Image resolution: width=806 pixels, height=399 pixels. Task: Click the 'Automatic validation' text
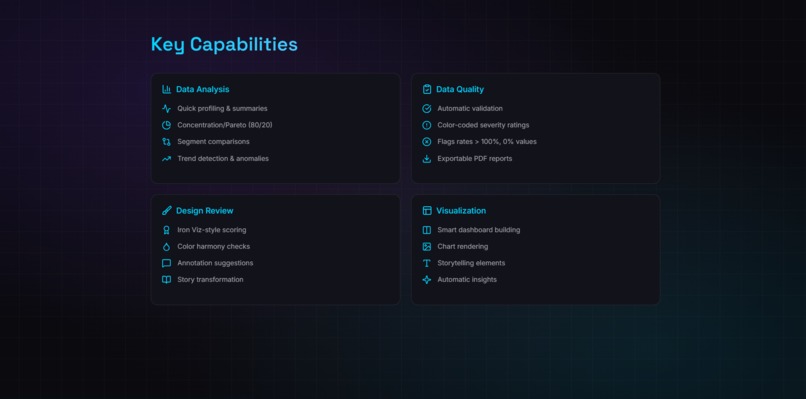point(470,108)
